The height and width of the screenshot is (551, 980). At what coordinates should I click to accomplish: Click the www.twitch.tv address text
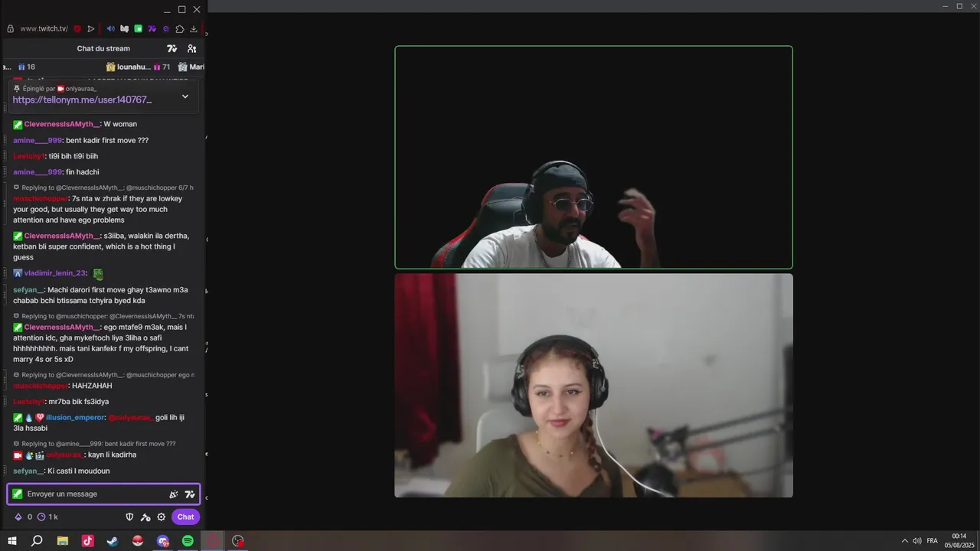(x=44, y=29)
